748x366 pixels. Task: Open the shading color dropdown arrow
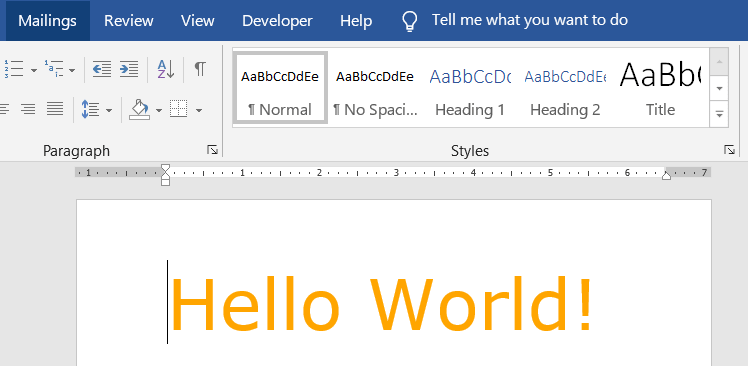tap(159, 111)
